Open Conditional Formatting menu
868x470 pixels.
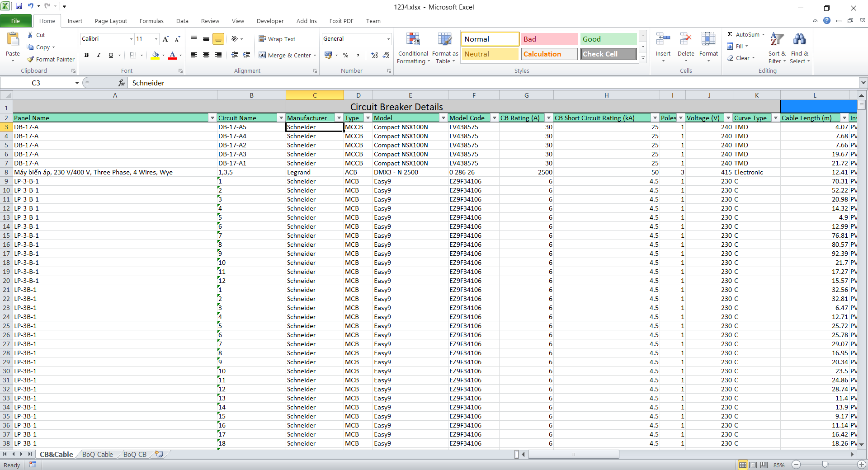[x=413, y=48]
